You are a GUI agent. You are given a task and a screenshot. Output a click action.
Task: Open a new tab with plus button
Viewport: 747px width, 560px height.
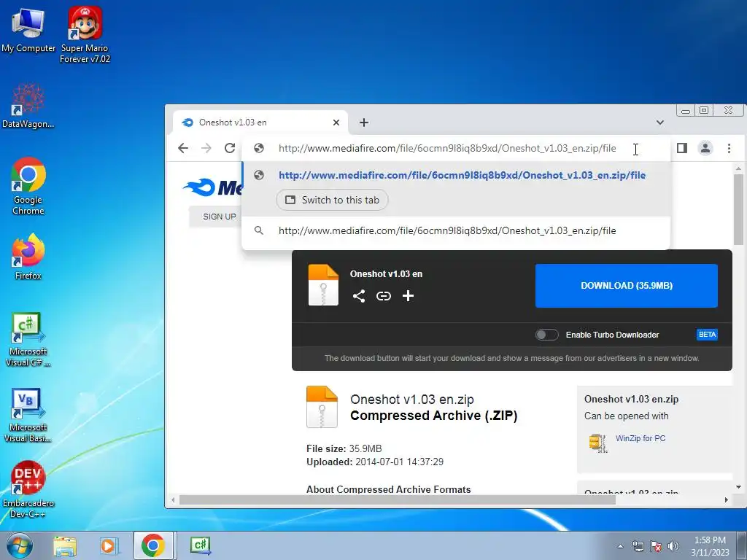tap(364, 122)
